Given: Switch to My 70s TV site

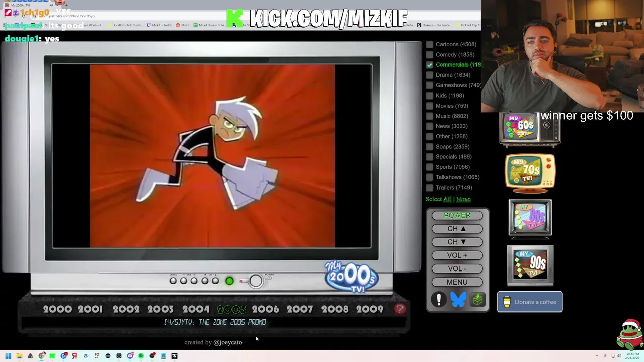Looking at the screenshot, I should coord(530,173).
